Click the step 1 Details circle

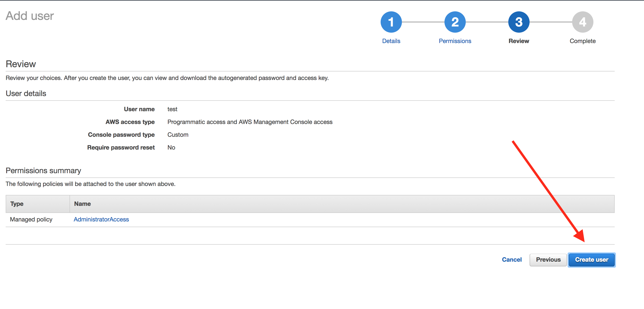391,22
